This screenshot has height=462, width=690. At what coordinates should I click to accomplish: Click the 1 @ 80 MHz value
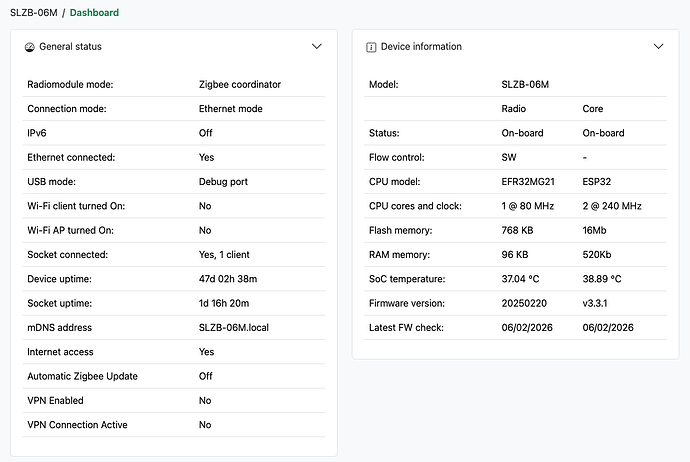[528, 206]
